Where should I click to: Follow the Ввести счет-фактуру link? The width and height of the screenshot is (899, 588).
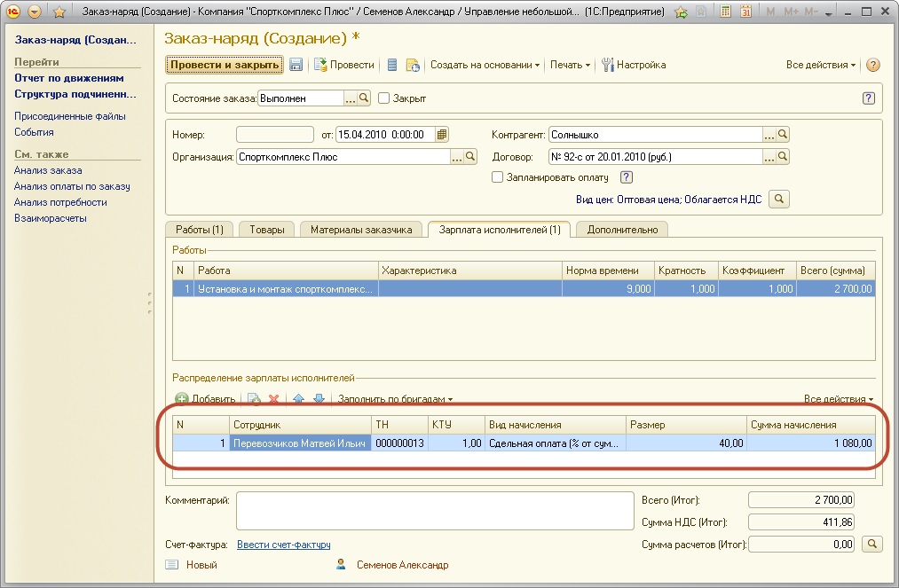coord(283,545)
